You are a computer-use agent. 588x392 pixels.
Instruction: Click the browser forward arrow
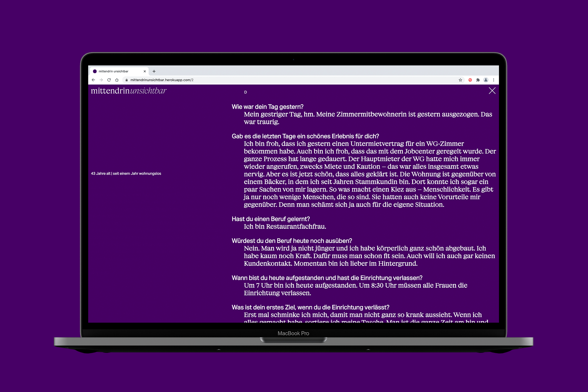(x=101, y=80)
